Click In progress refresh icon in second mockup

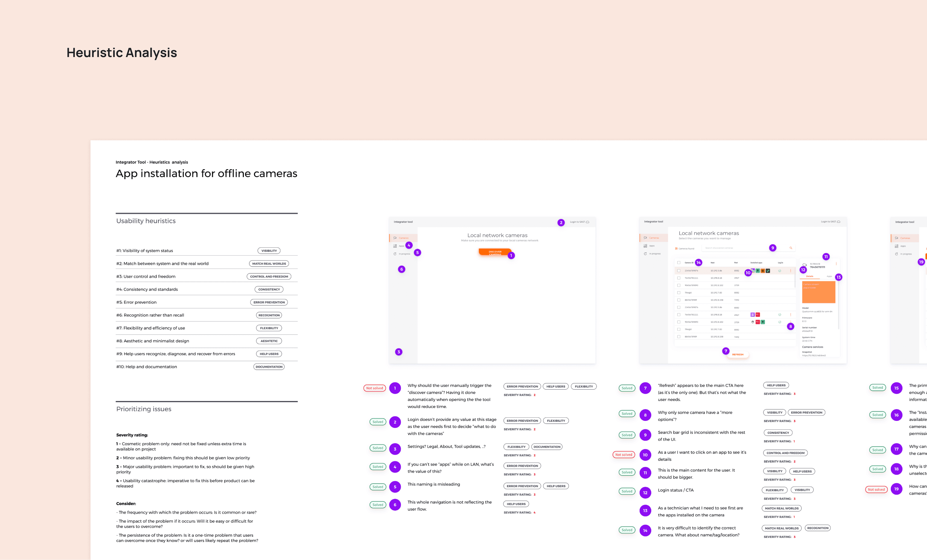[x=645, y=254]
